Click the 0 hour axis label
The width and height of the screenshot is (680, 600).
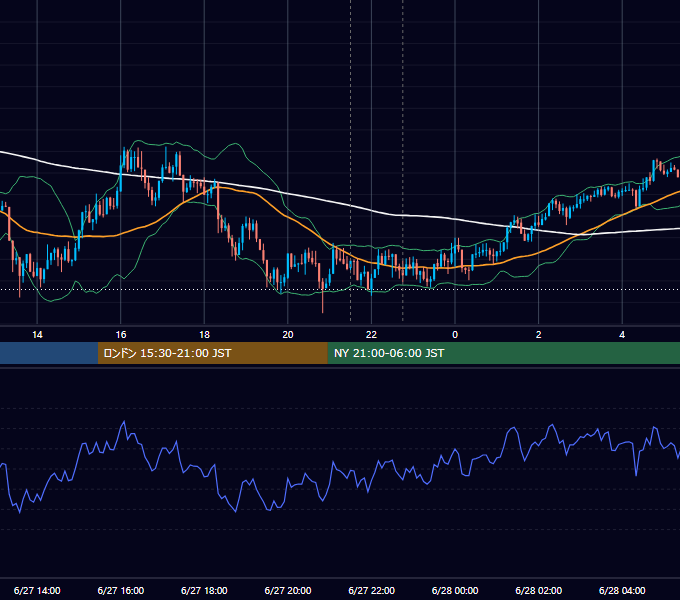[455, 335]
